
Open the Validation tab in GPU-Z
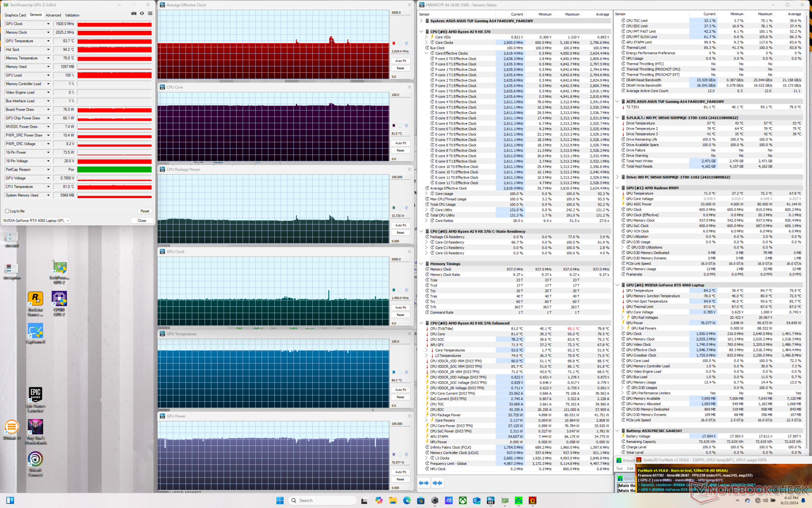click(x=72, y=15)
